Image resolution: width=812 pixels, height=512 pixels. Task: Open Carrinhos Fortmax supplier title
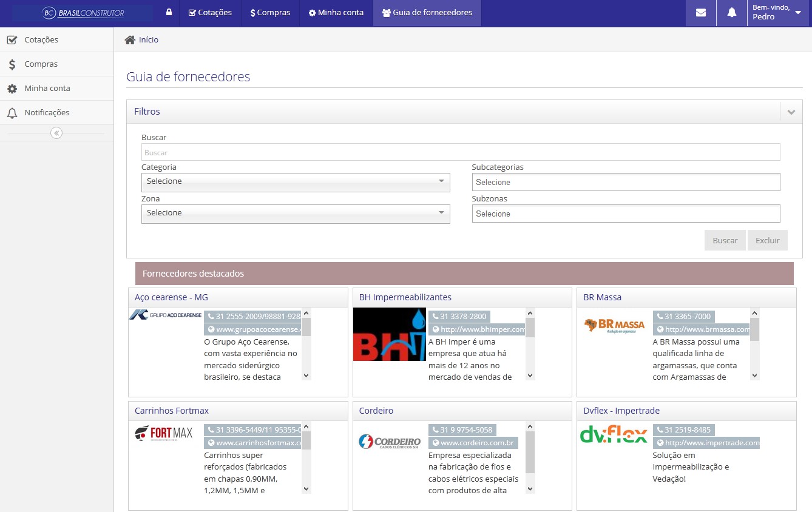pos(172,411)
